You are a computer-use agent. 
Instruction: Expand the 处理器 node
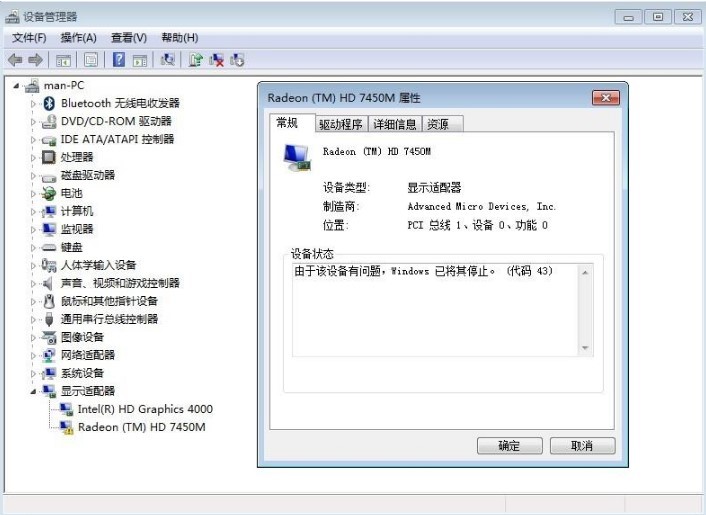click(33, 158)
